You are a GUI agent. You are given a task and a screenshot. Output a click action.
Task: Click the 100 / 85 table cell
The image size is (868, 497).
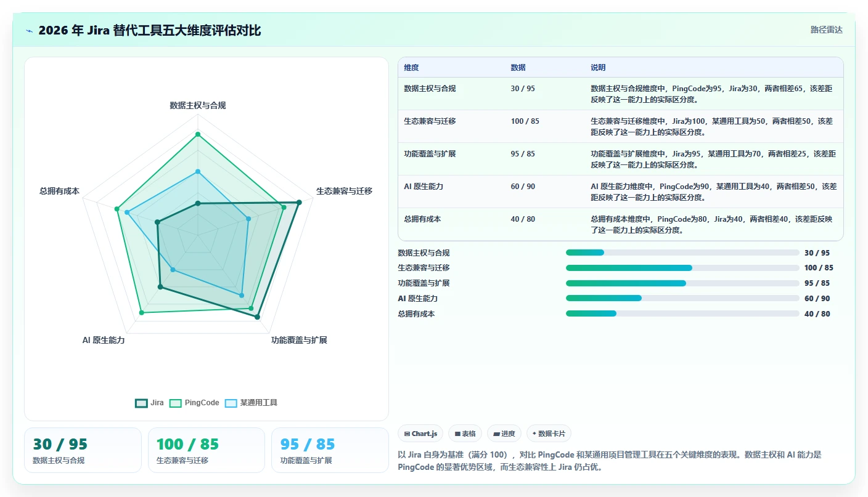pyautogui.click(x=525, y=121)
